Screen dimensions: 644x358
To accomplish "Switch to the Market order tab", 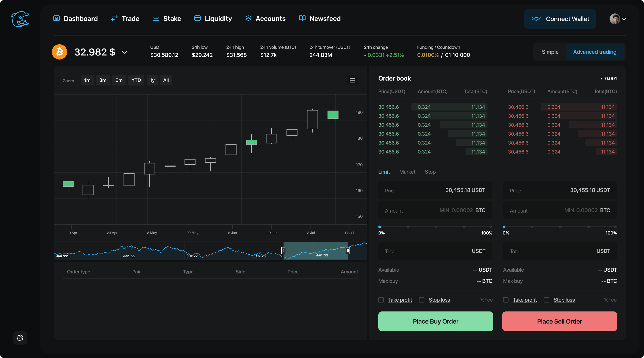I will [407, 172].
